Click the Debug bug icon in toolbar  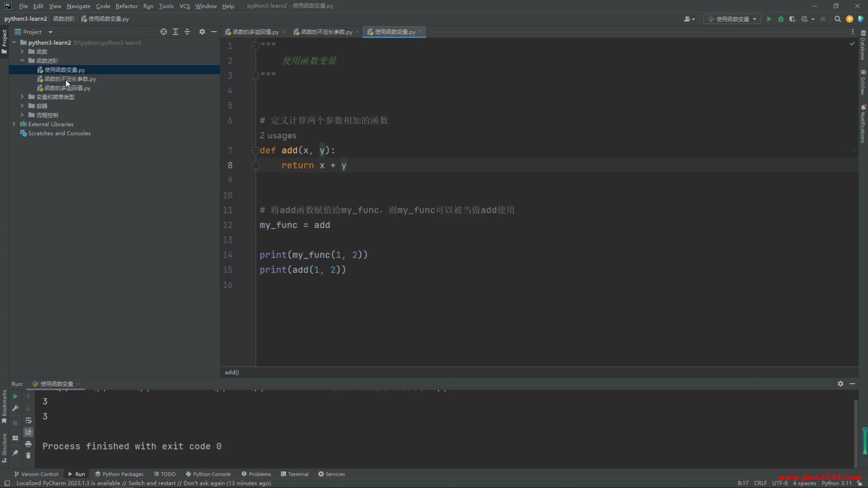click(x=781, y=19)
